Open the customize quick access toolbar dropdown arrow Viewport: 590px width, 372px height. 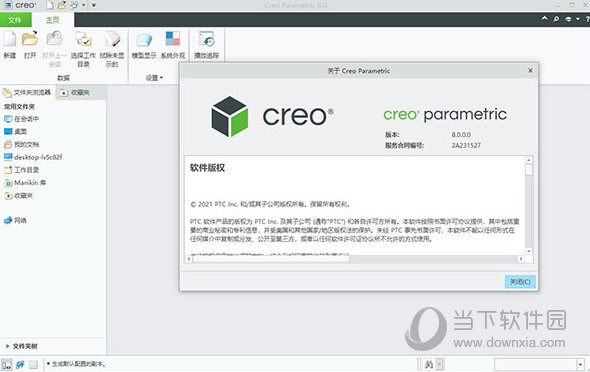94,5
